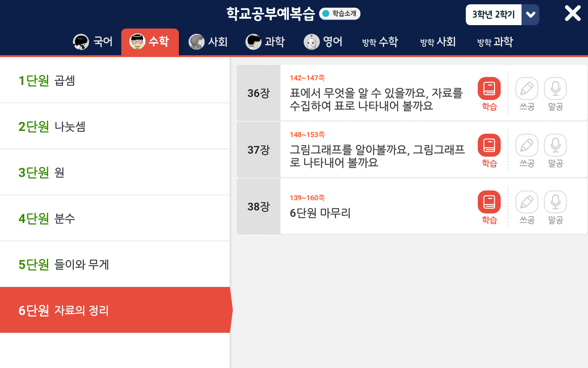588x368 pixels.
Task: Tap 쓰공 pencil icon in 37장 row
Action: tap(527, 145)
